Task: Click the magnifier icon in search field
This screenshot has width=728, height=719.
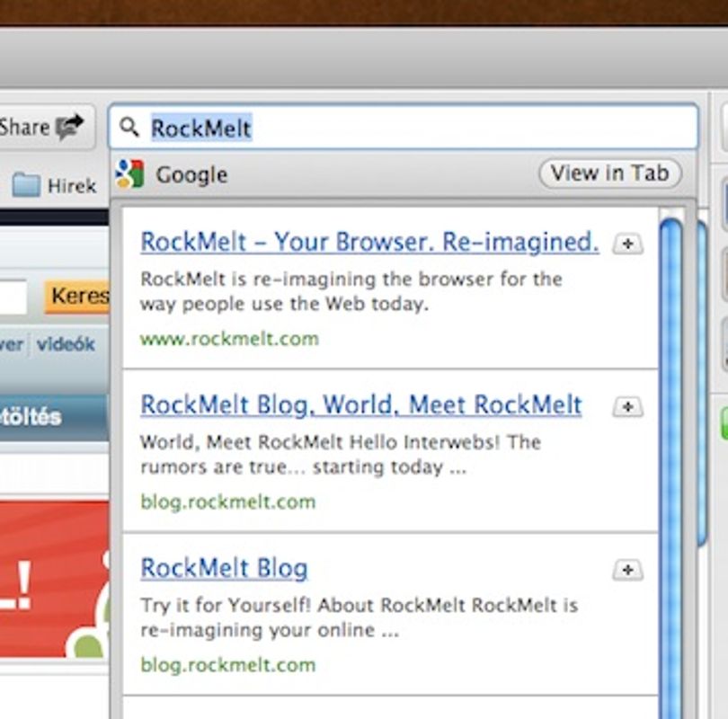Action: (129, 127)
